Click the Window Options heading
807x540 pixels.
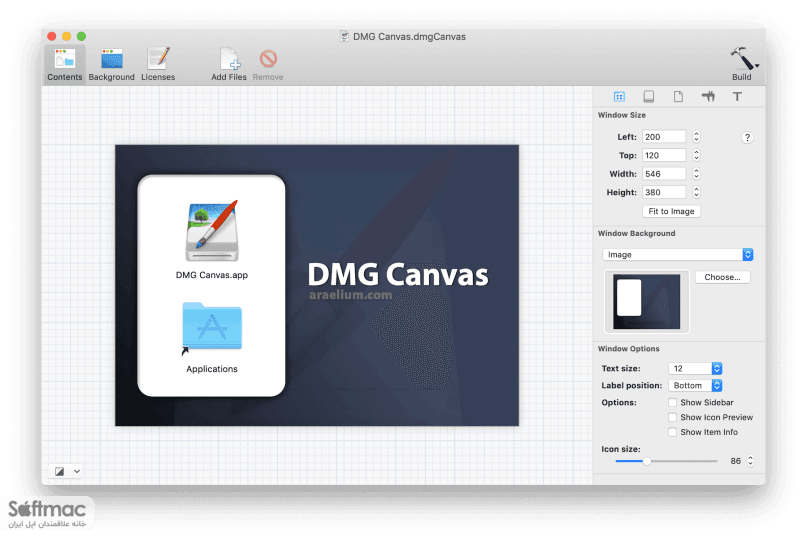tap(628, 349)
